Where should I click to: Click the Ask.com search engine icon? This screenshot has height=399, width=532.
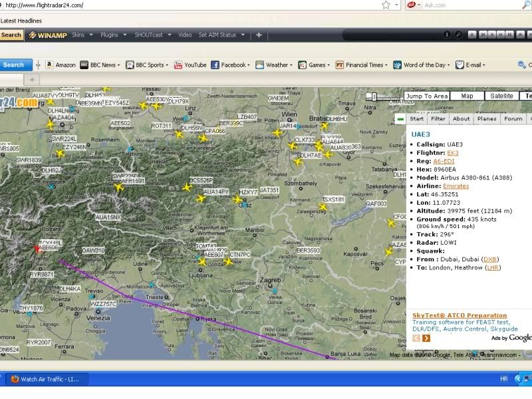pyautogui.click(x=411, y=5)
